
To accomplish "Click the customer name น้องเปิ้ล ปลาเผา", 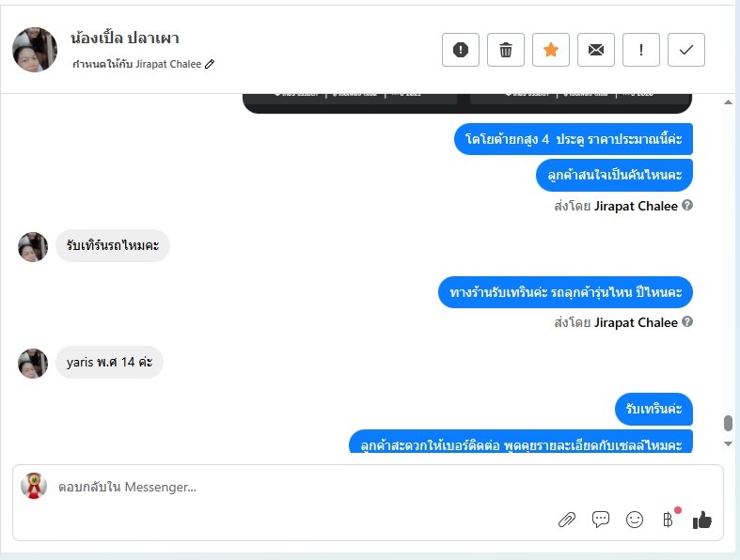I will [x=125, y=38].
